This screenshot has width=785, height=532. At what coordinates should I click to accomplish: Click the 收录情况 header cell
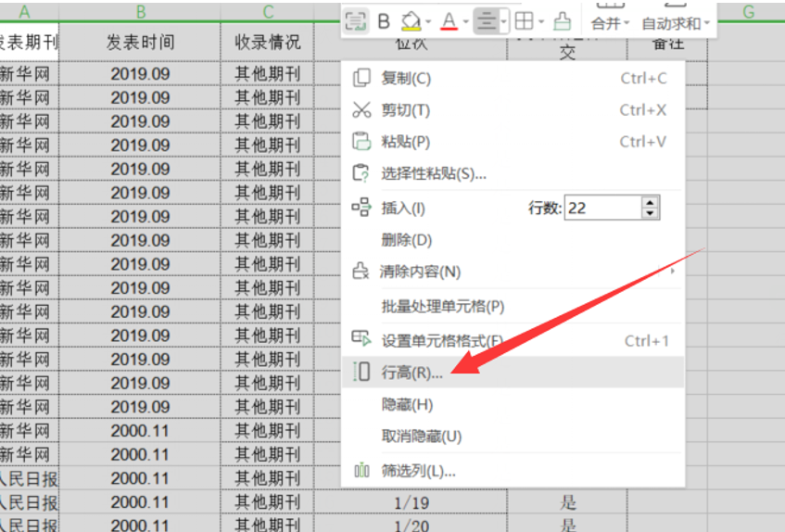pos(267,42)
